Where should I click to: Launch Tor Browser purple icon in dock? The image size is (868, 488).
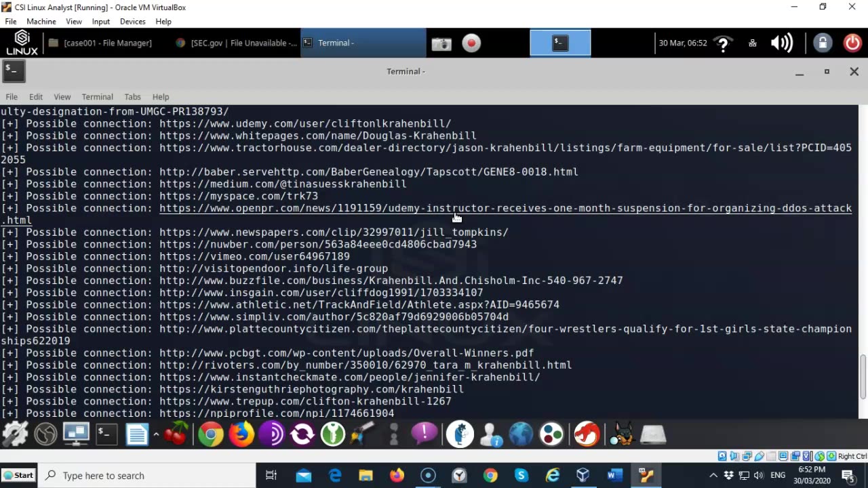(x=272, y=434)
